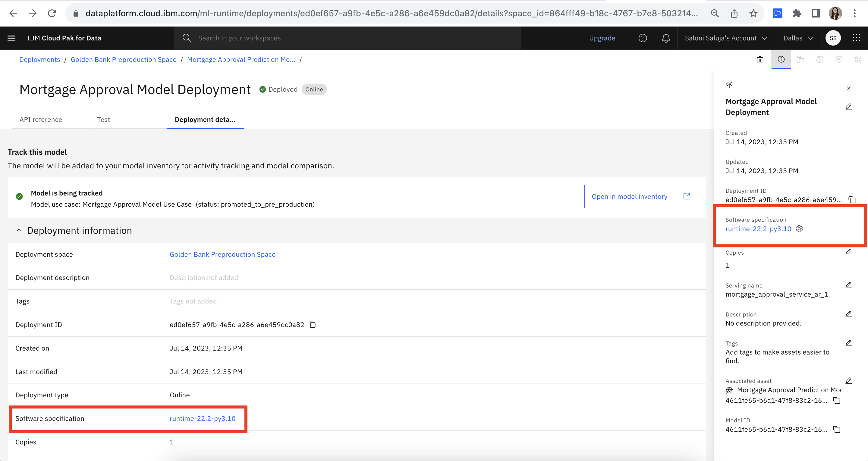
Task: Open Golden Bank Preproduction Space deployment space link
Action: (x=222, y=254)
